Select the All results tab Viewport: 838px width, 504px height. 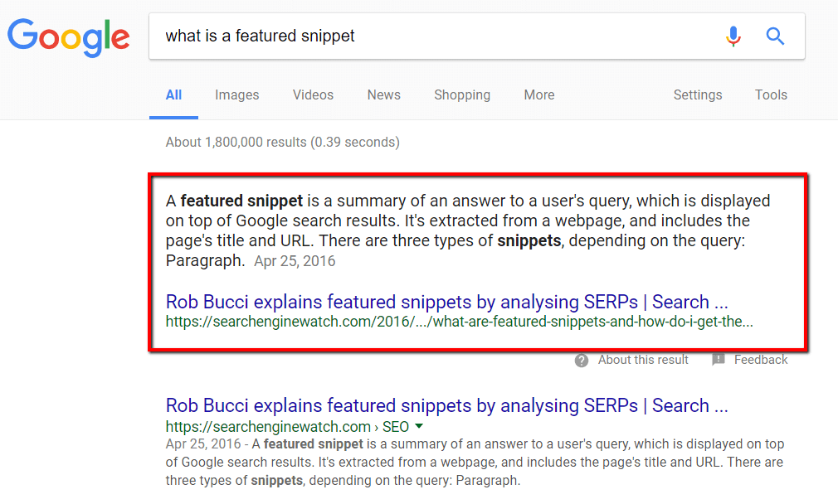pyautogui.click(x=173, y=94)
